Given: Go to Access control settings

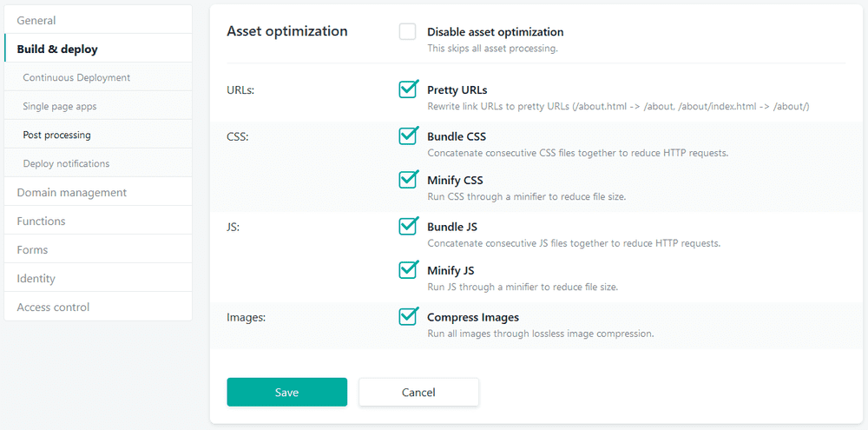Looking at the screenshot, I should tap(53, 307).
